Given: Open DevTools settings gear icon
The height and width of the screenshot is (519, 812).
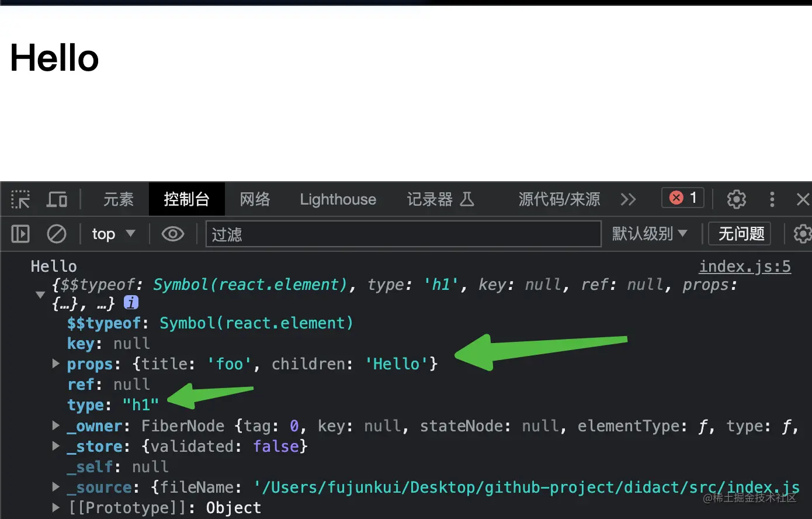Looking at the screenshot, I should pyautogui.click(x=736, y=199).
